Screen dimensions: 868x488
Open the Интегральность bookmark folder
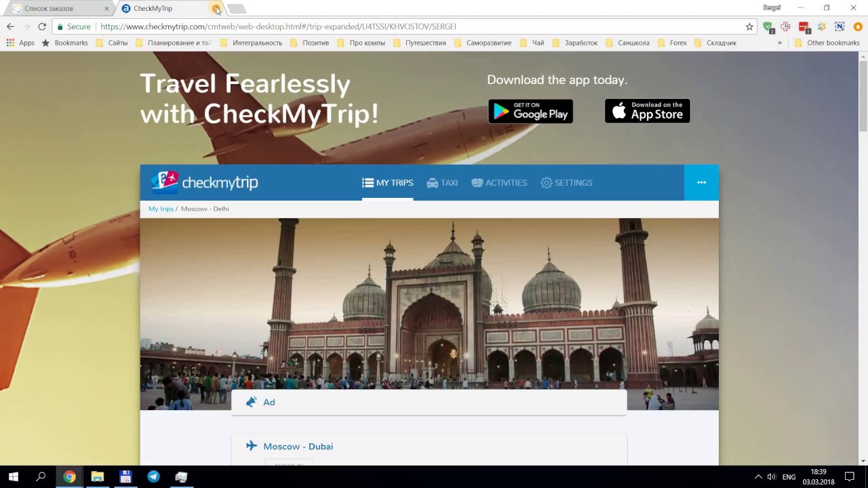click(251, 43)
